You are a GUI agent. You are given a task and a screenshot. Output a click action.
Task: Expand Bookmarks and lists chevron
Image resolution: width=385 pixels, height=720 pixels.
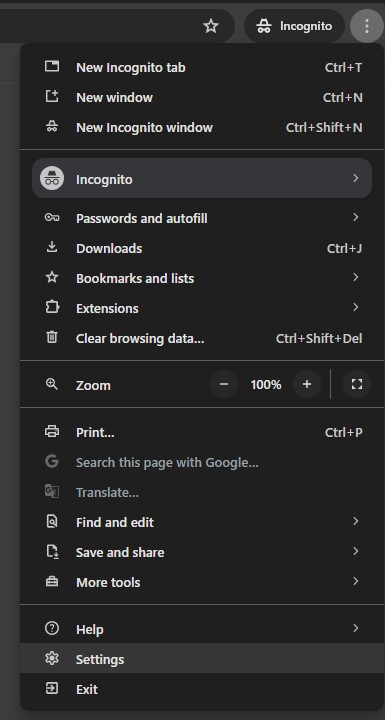pyautogui.click(x=356, y=277)
